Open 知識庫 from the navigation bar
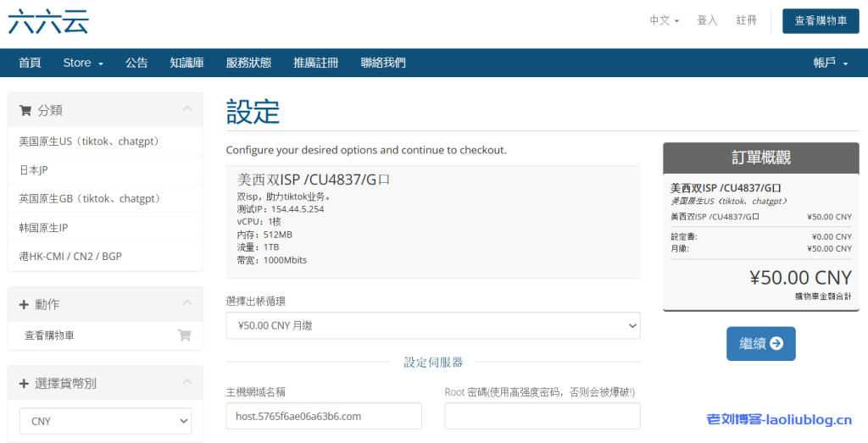868x443 pixels. point(186,63)
